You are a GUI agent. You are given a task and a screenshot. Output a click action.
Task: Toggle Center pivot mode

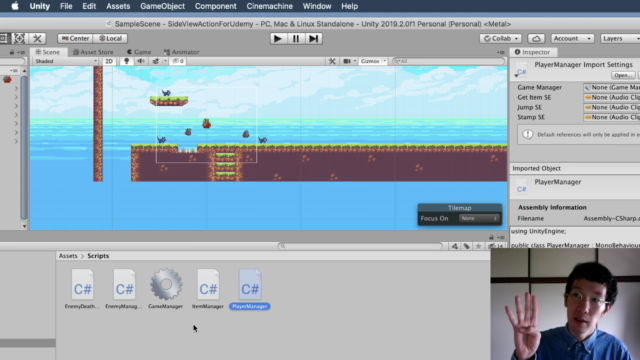point(75,38)
